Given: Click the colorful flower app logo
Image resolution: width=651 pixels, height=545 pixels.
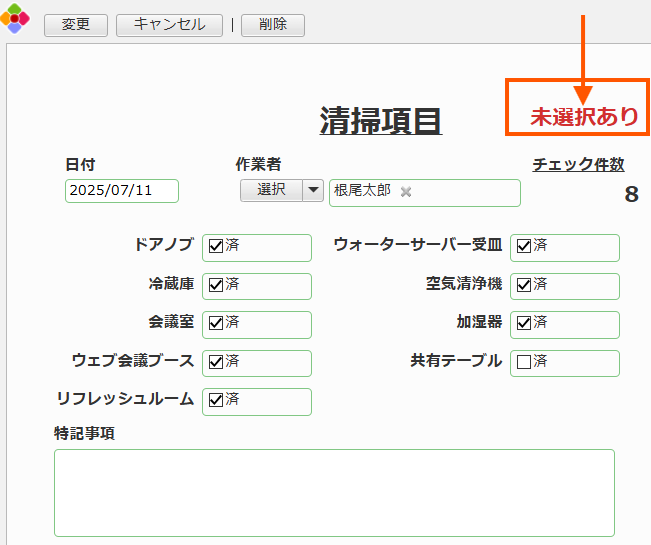Looking at the screenshot, I should 15,18.
